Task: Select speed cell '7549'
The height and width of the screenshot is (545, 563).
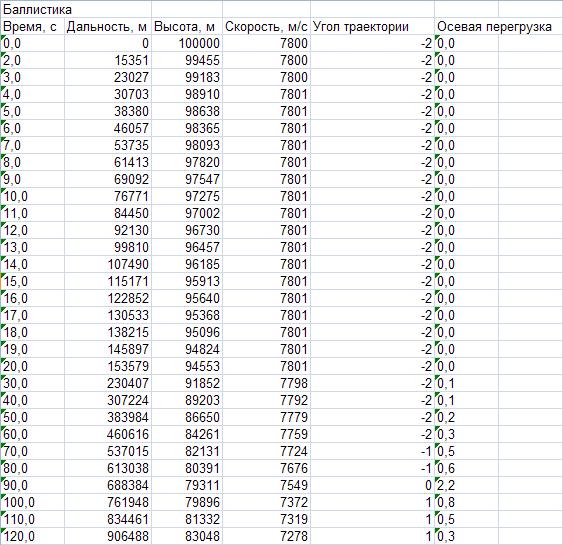Action: pyautogui.click(x=266, y=485)
